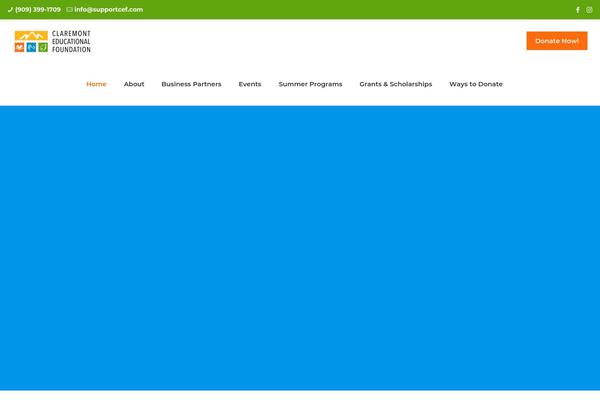Screen dimensions: 600x400
Task: Open the Grants & Scholarships menu item
Action: coord(396,84)
